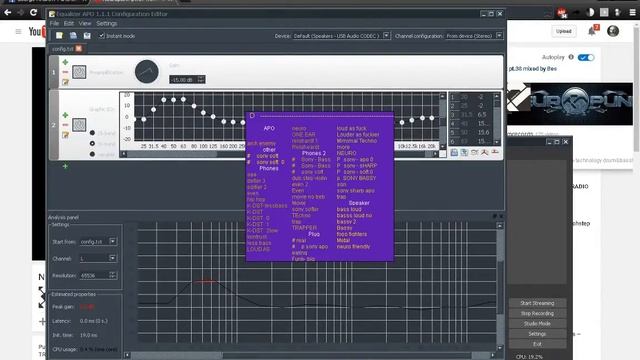Close the config.txt tab with its red X
Viewport: 640px width, 360px height.
point(78,49)
